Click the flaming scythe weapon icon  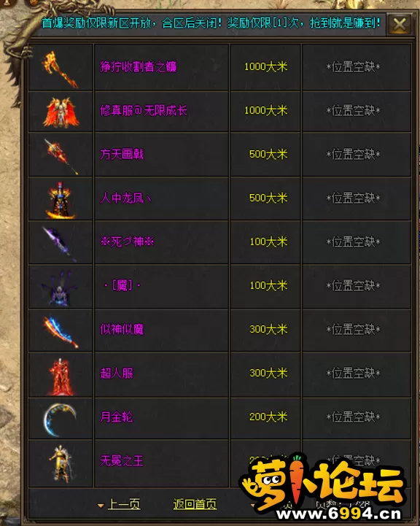tap(61, 69)
